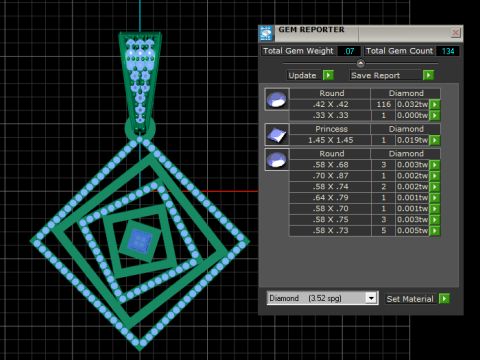Click the green arrow for the .58 X .75 row
Image resolution: width=480 pixels, height=360 pixels.
click(x=435, y=220)
